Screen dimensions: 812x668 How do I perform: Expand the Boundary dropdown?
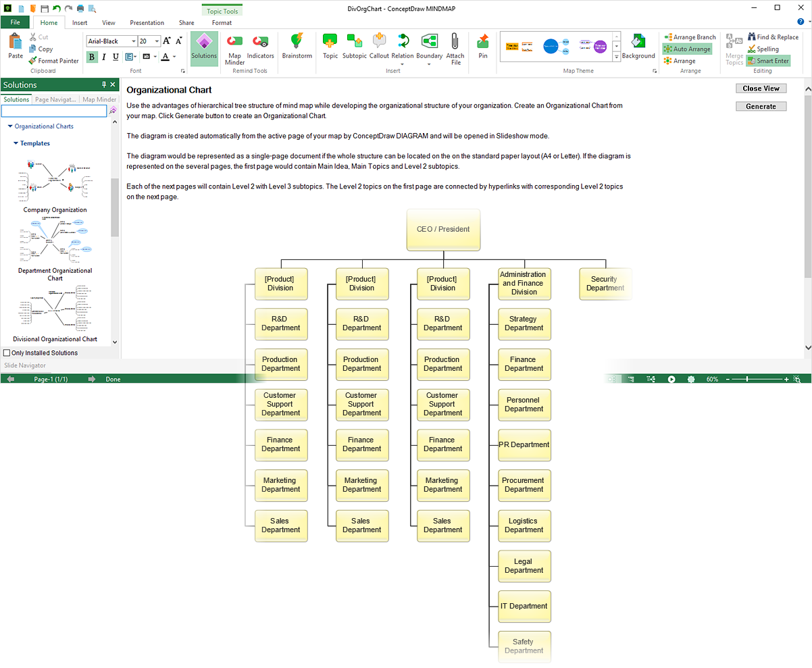[429, 63]
